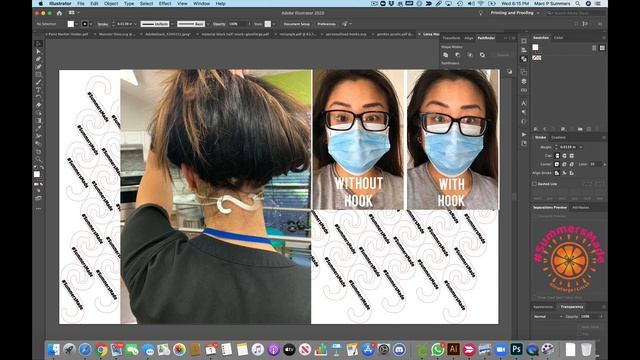Toggle Show Used Spot Colors Only checkbox
Viewport: 640px width, 360px height.
pyautogui.click(x=535, y=298)
